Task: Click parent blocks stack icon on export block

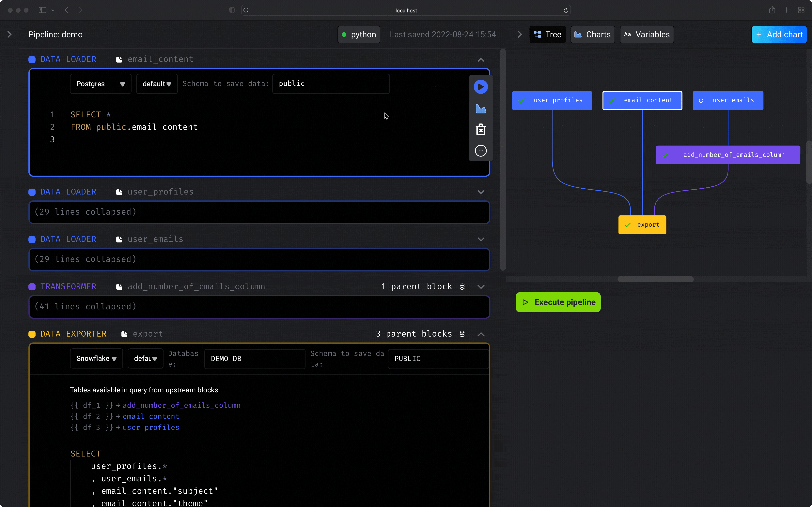Action: coord(462,334)
